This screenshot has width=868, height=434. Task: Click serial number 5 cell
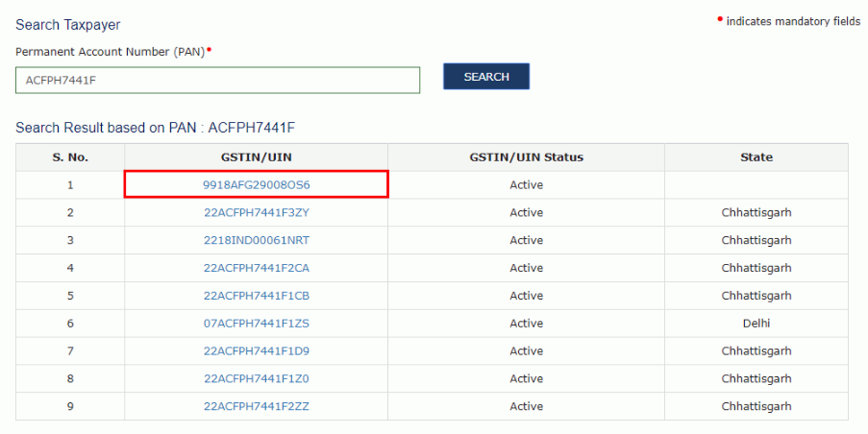[x=70, y=296]
